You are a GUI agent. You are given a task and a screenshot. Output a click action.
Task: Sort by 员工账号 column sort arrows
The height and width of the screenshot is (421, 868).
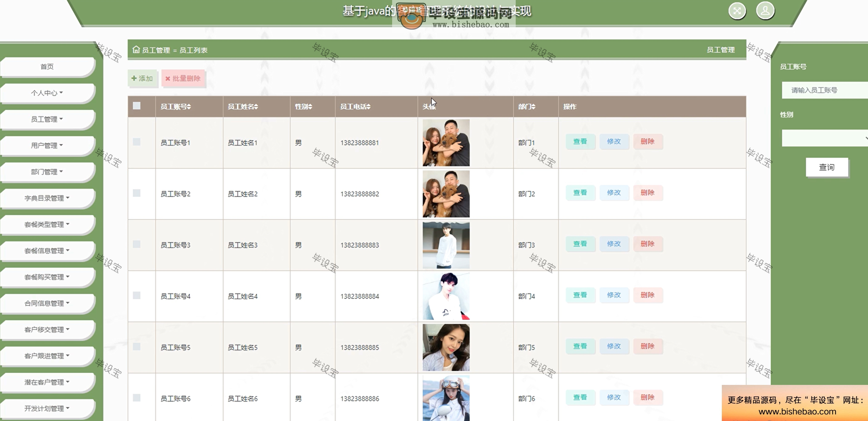(189, 107)
